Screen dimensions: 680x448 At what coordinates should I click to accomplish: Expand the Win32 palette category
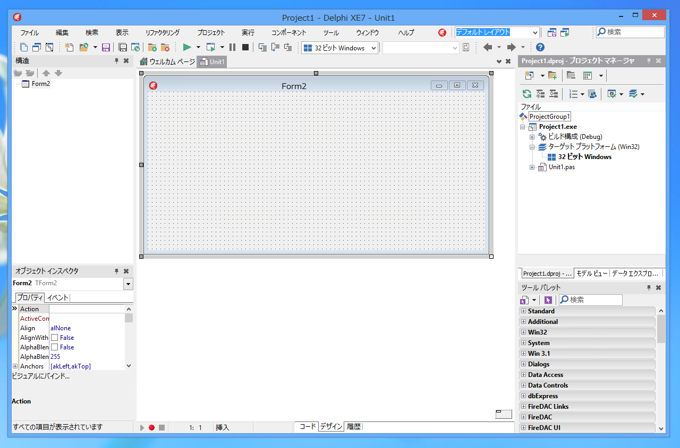523,332
